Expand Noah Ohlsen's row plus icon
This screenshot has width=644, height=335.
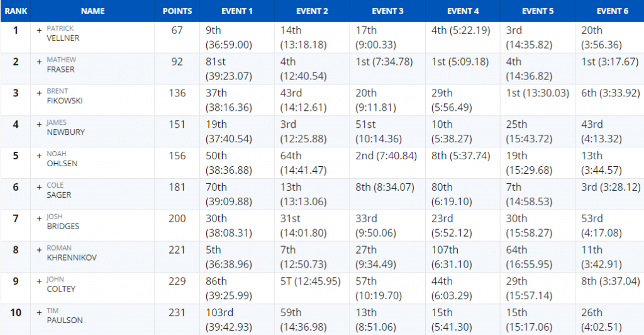coord(40,156)
